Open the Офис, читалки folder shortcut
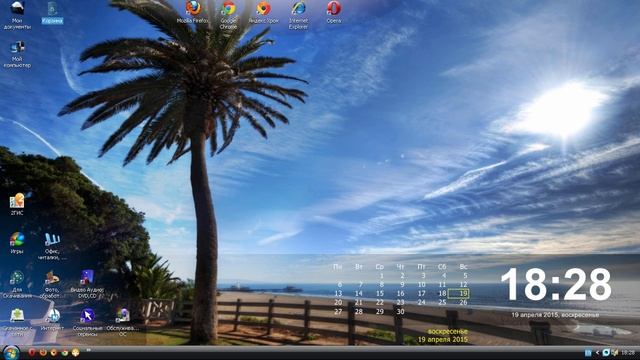640x360 pixels. point(52,246)
